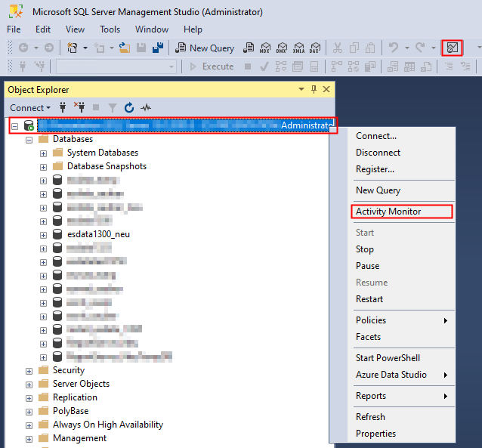Expand the Replication folder
The height and width of the screenshot is (448, 482).
(x=29, y=398)
